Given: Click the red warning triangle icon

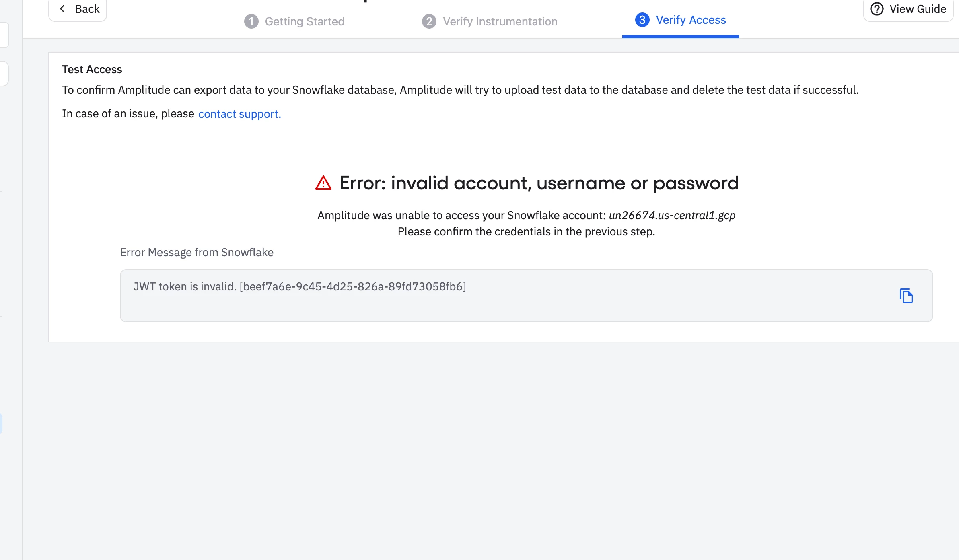Looking at the screenshot, I should pos(323,183).
